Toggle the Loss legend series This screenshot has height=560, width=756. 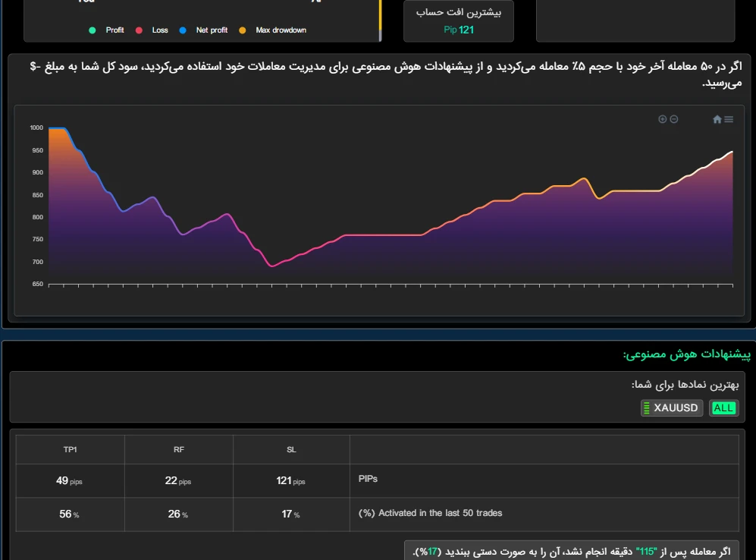click(159, 30)
